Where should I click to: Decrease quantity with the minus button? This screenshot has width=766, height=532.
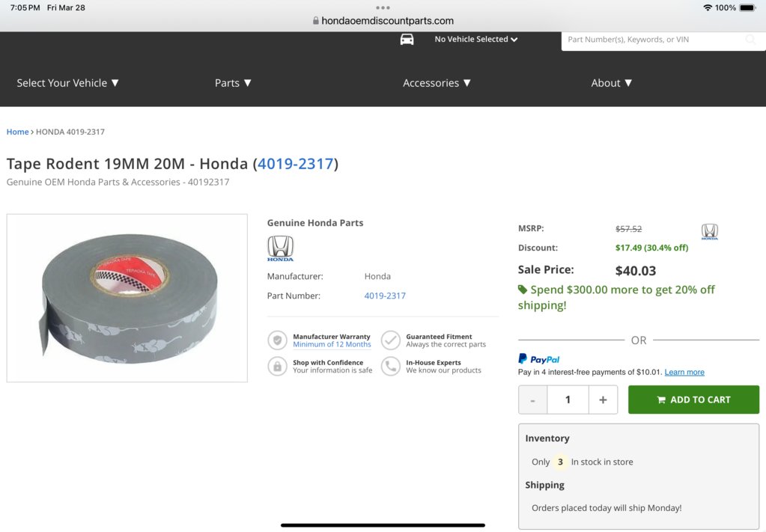tap(532, 400)
